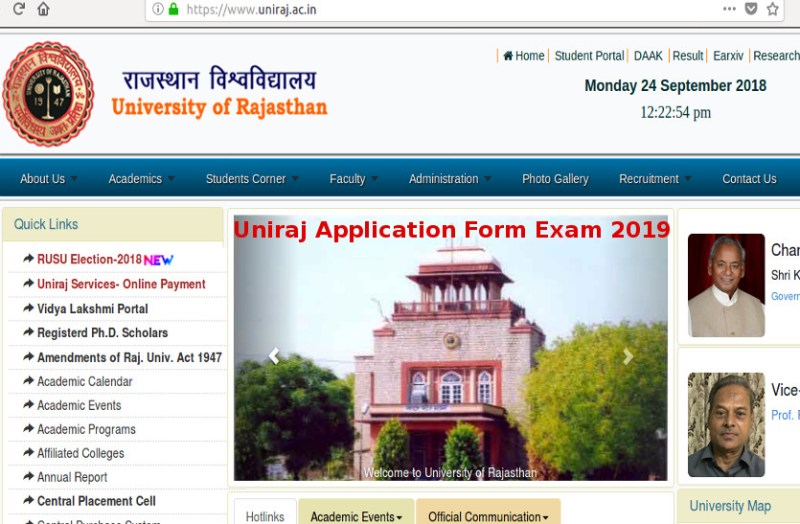Select the Hotlinks tab
The height and width of the screenshot is (524, 800).
265,512
